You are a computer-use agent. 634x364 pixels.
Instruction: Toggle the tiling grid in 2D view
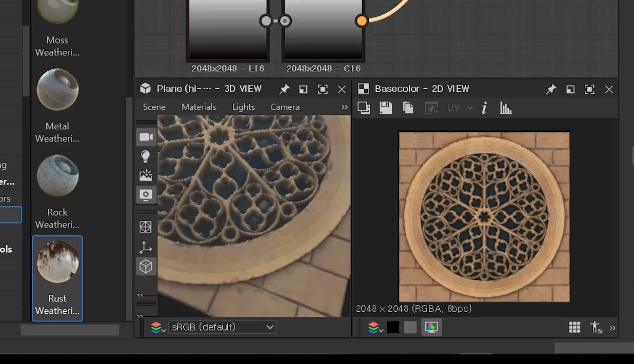tap(574, 328)
